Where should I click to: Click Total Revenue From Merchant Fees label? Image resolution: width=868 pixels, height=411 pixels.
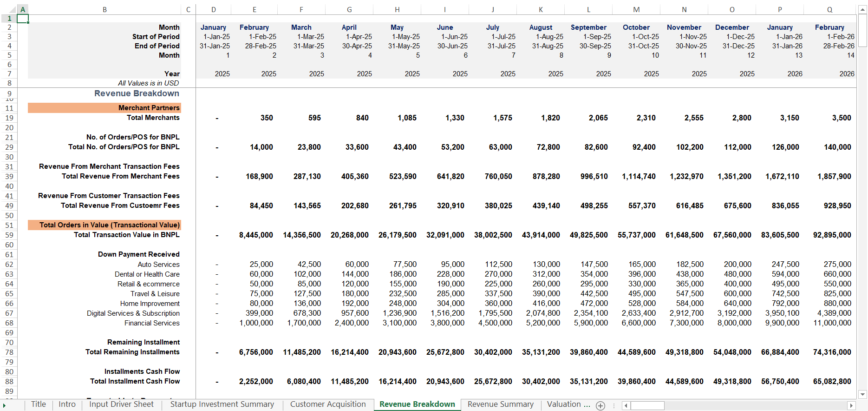[x=121, y=176]
